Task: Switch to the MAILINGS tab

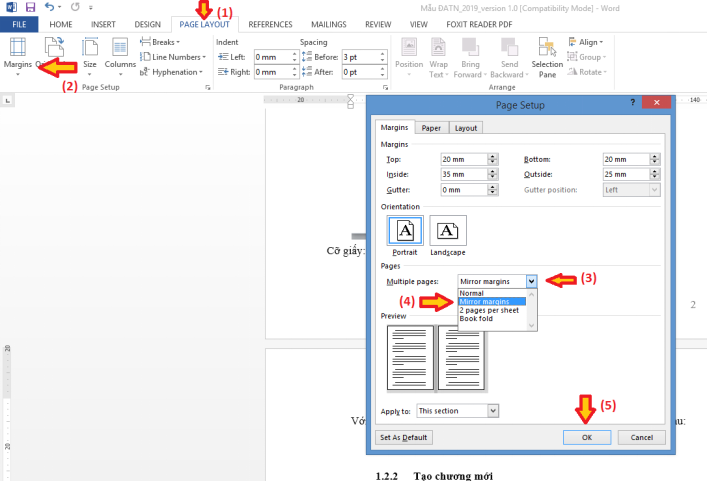Action: point(328,24)
